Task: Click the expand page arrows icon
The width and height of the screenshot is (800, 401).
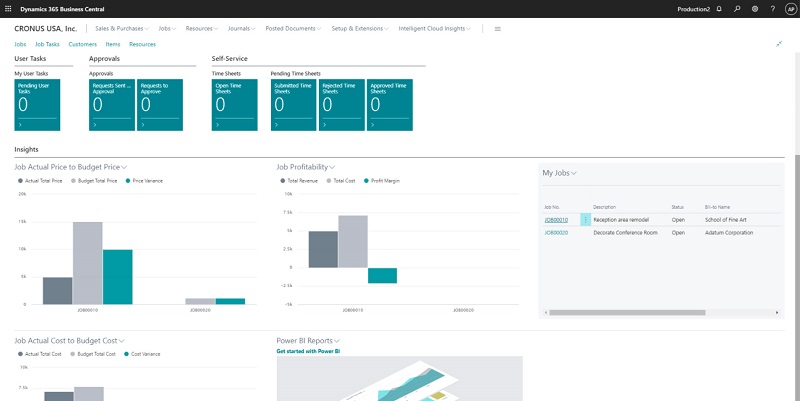Action: click(x=779, y=44)
